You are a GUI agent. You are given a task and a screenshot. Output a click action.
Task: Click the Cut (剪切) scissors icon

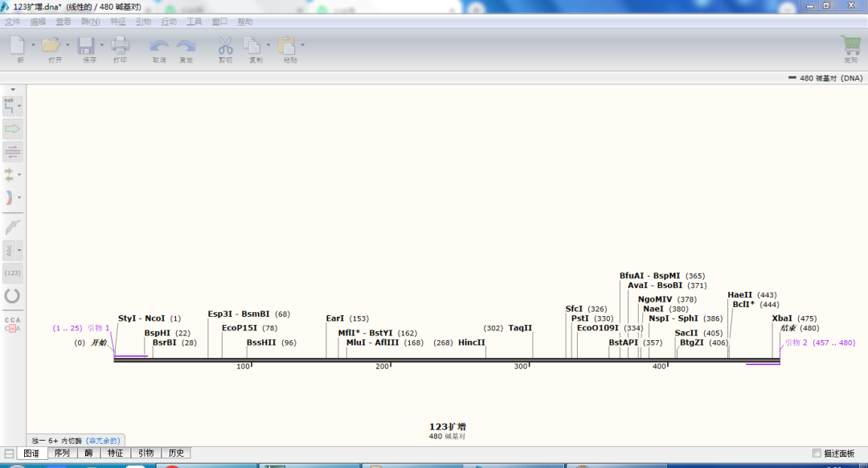[x=225, y=45]
